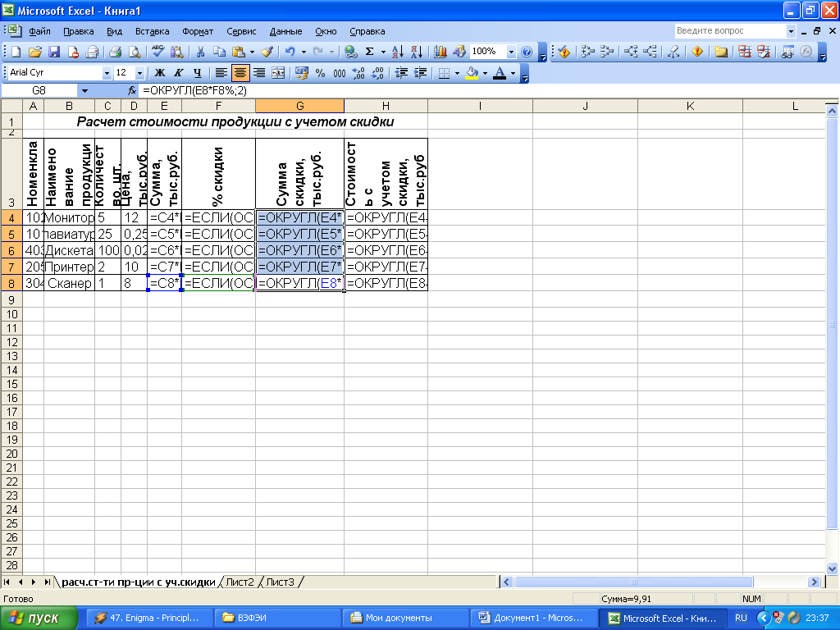Cut selection with the scissors icon
The height and width of the screenshot is (630, 840).
[200, 52]
